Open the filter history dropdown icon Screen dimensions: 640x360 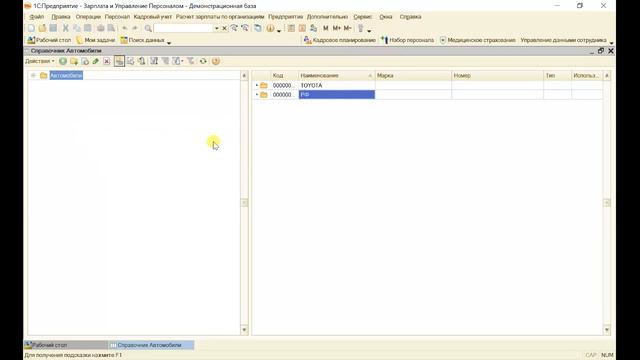pyautogui.click(x=177, y=61)
